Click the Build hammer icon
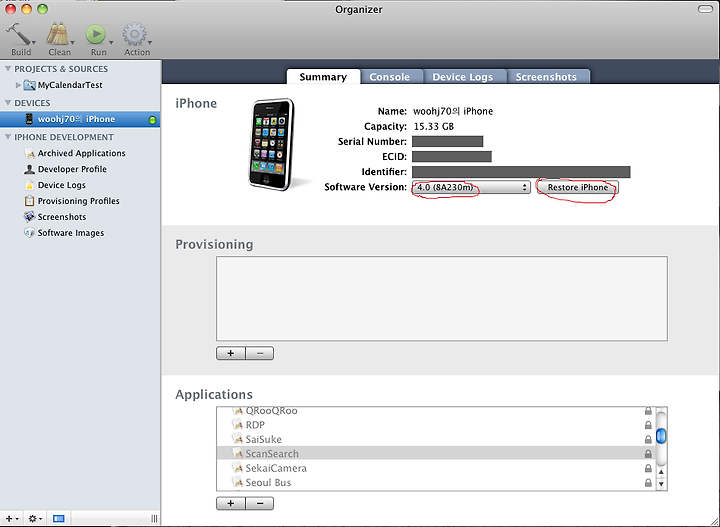Image resolution: width=720 pixels, height=527 pixels. point(18,34)
